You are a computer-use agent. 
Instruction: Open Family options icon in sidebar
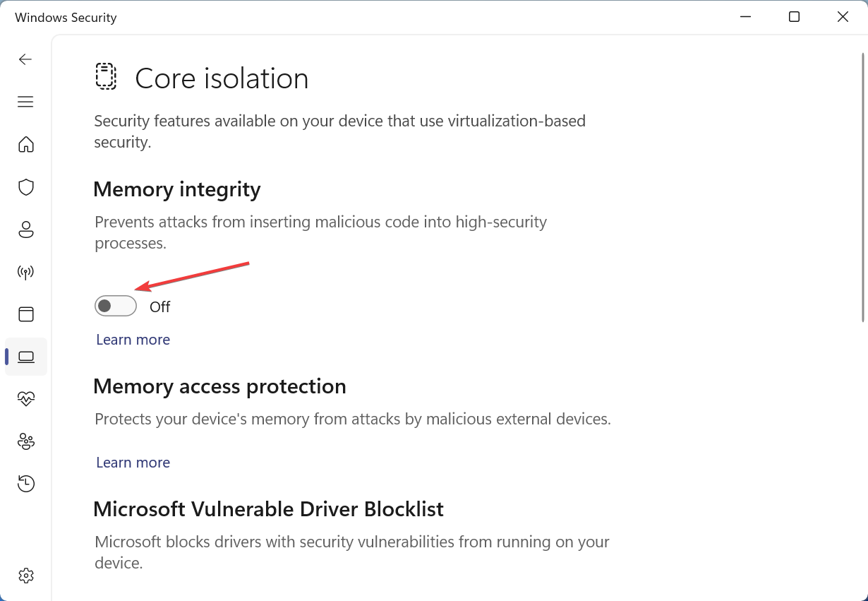click(26, 441)
